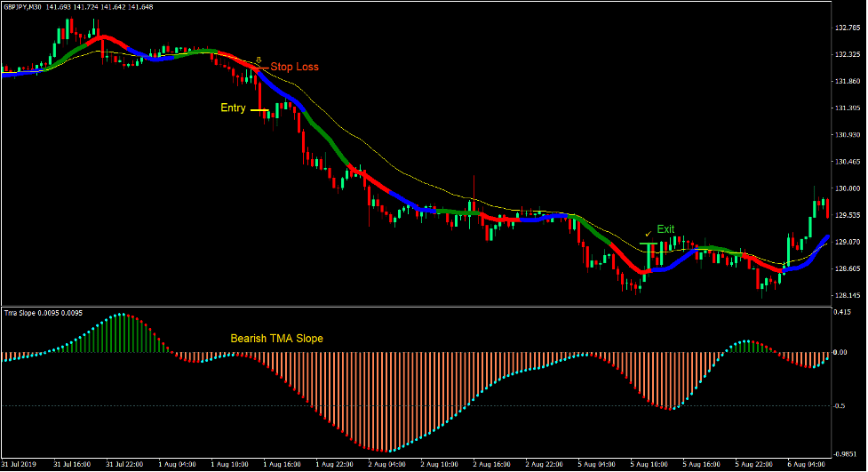Click the 131.395 price axis value
The width and height of the screenshot is (868, 472).
[847, 108]
